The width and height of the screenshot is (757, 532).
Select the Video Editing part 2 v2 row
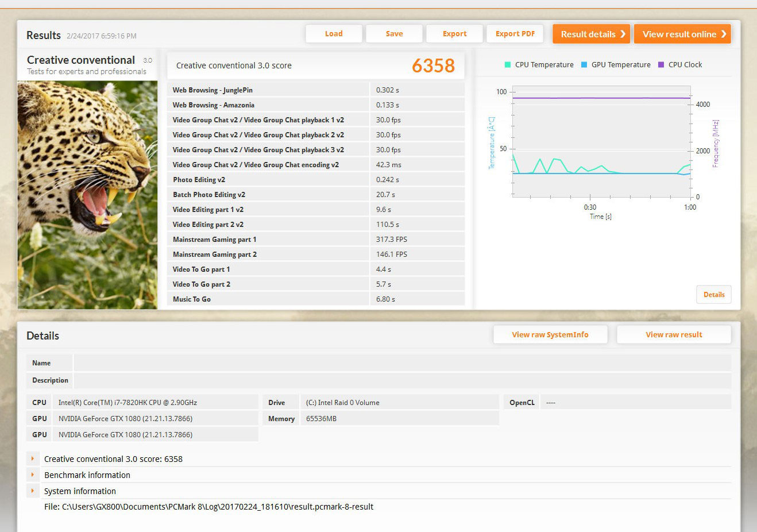[x=315, y=225]
